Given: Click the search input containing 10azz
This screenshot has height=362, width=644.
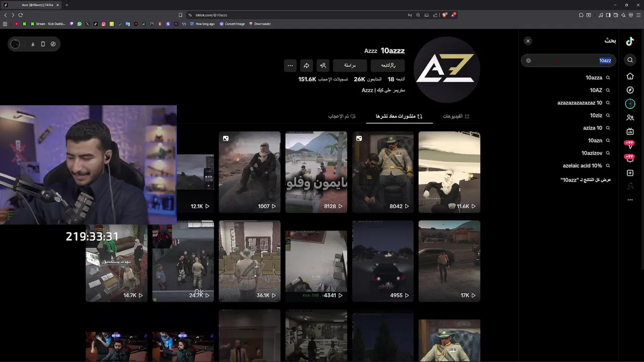Looking at the screenshot, I should coord(569,60).
